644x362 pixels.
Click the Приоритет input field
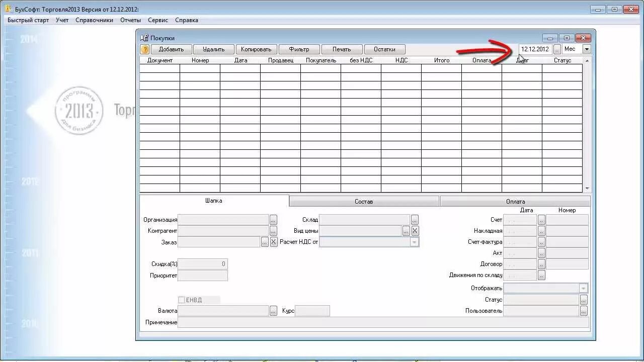(x=203, y=276)
